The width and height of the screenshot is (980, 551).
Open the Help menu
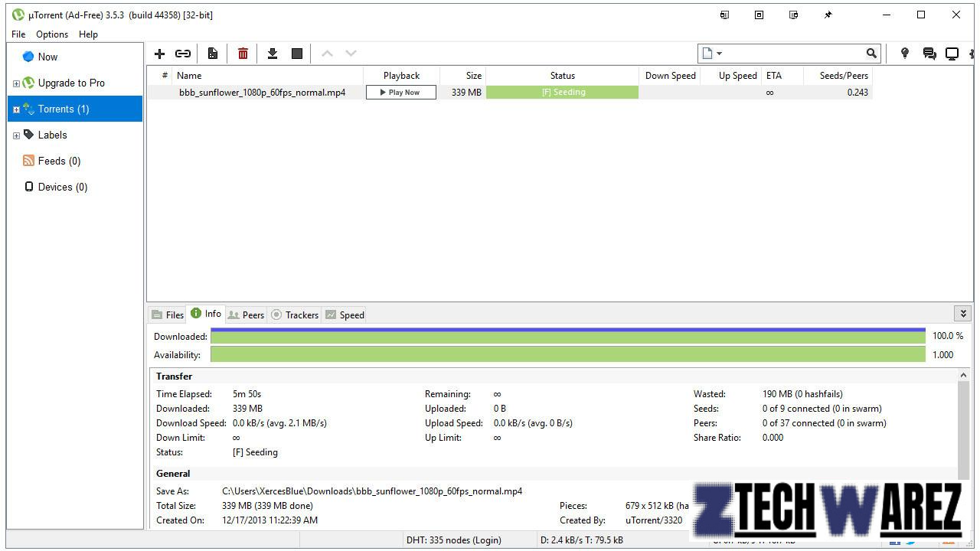[x=88, y=34]
